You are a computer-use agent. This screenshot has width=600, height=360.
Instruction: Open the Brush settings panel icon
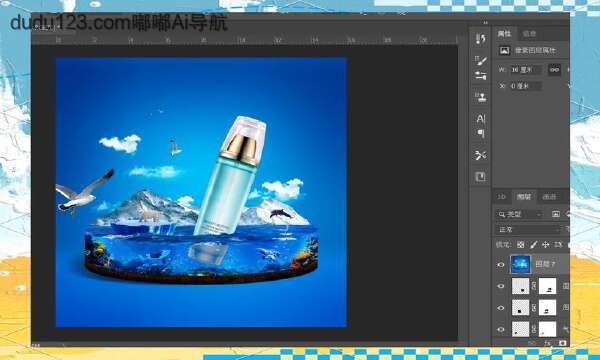point(481,60)
